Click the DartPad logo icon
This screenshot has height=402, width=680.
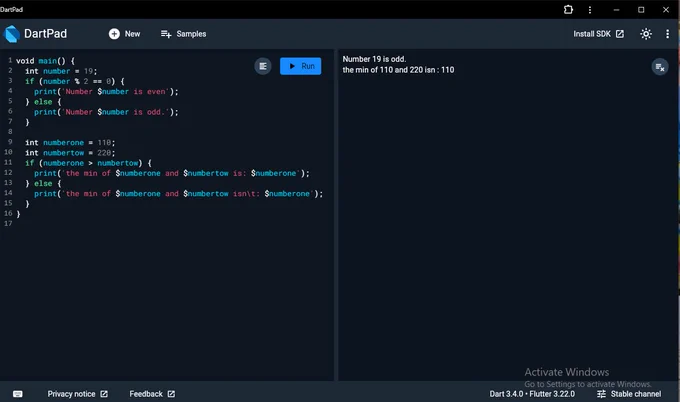12,34
